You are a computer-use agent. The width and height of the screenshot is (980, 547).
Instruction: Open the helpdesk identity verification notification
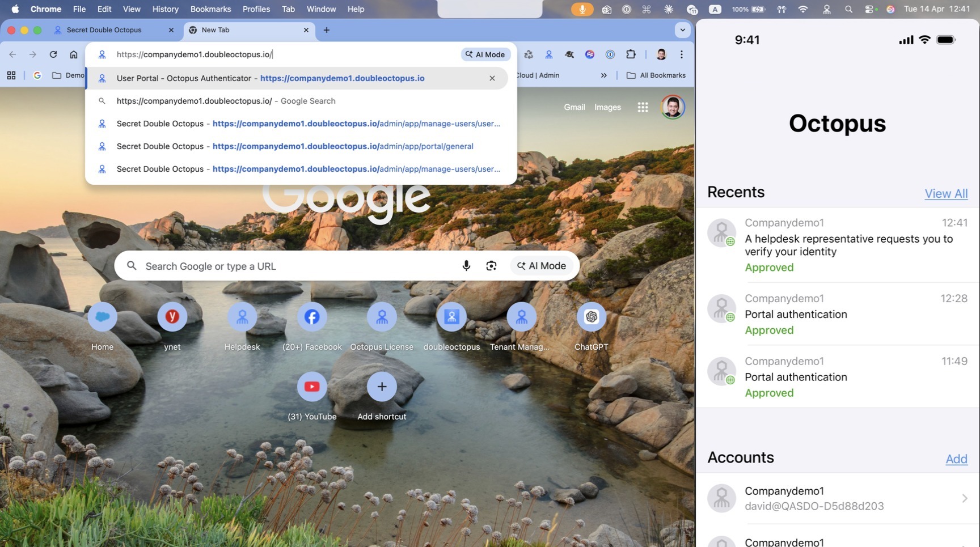tap(838, 245)
